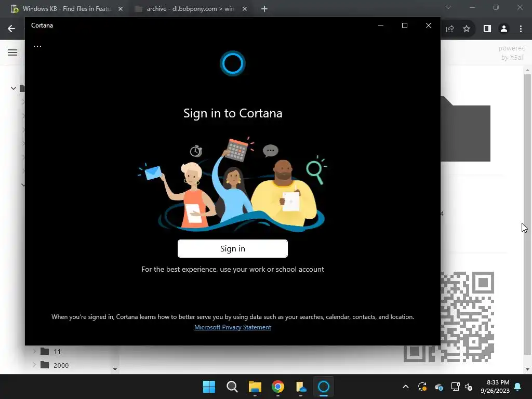
Task: Click the muted volume tray icon
Action: pos(469,387)
